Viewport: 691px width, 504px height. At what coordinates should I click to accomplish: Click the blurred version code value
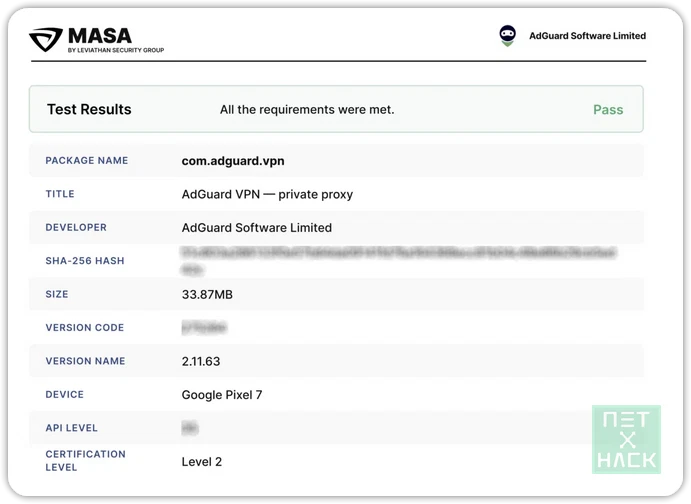[204, 328]
